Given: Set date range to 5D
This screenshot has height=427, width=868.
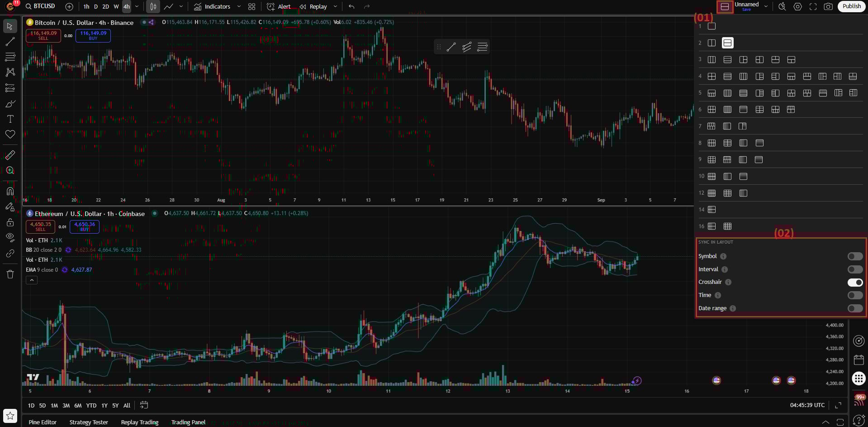Looking at the screenshot, I should click(x=42, y=406).
